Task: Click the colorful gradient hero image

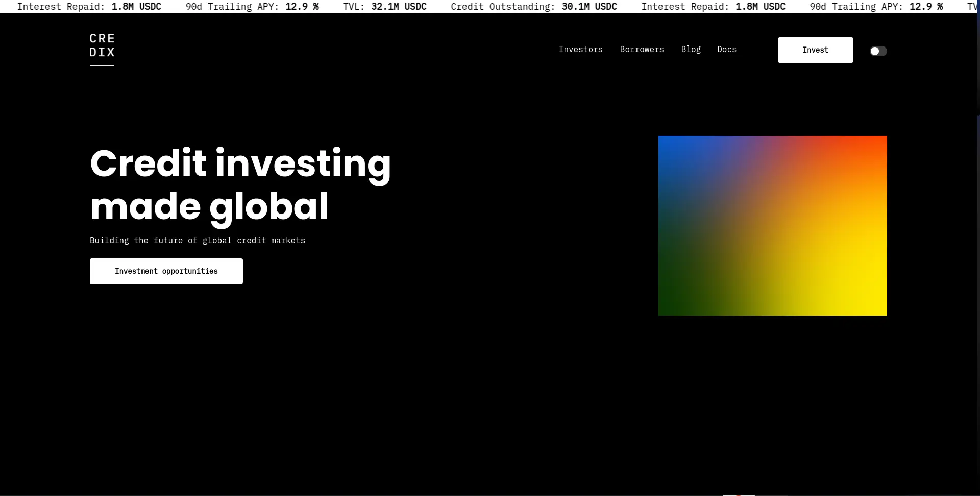Action: coord(772,225)
